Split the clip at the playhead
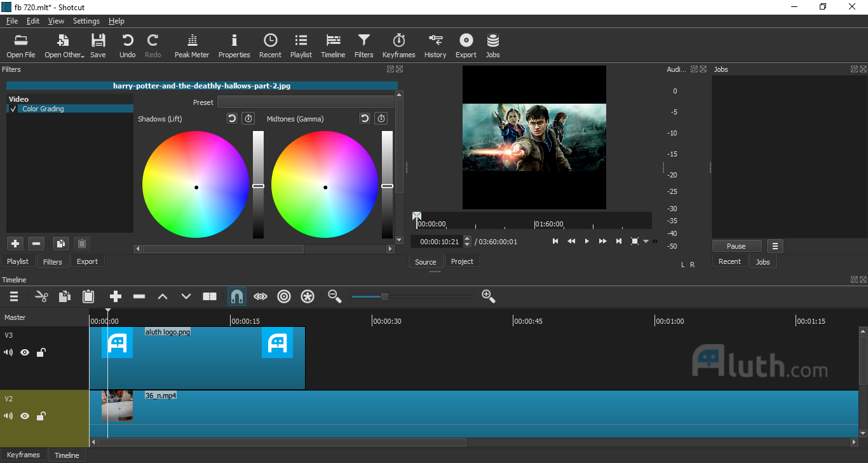 [x=210, y=296]
